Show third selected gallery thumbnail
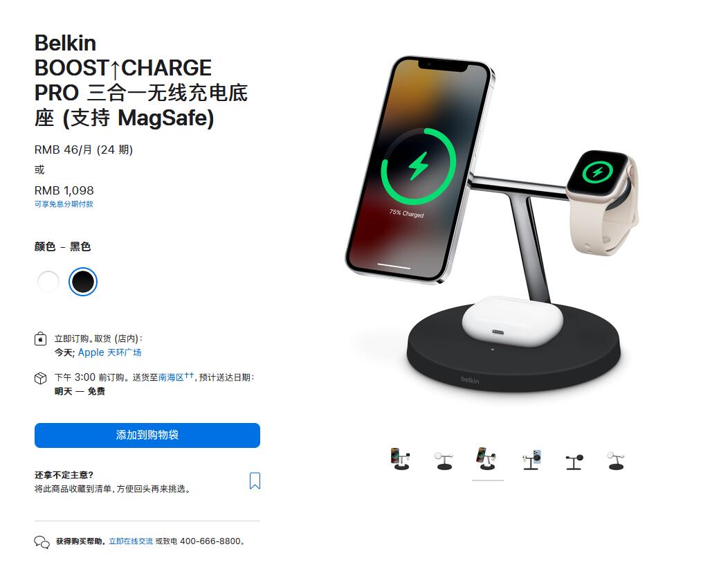This screenshot has width=728, height=576. [487, 459]
